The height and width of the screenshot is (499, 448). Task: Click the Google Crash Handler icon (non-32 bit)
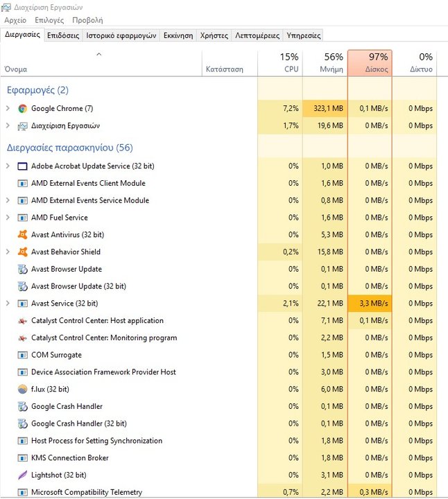point(22,406)
